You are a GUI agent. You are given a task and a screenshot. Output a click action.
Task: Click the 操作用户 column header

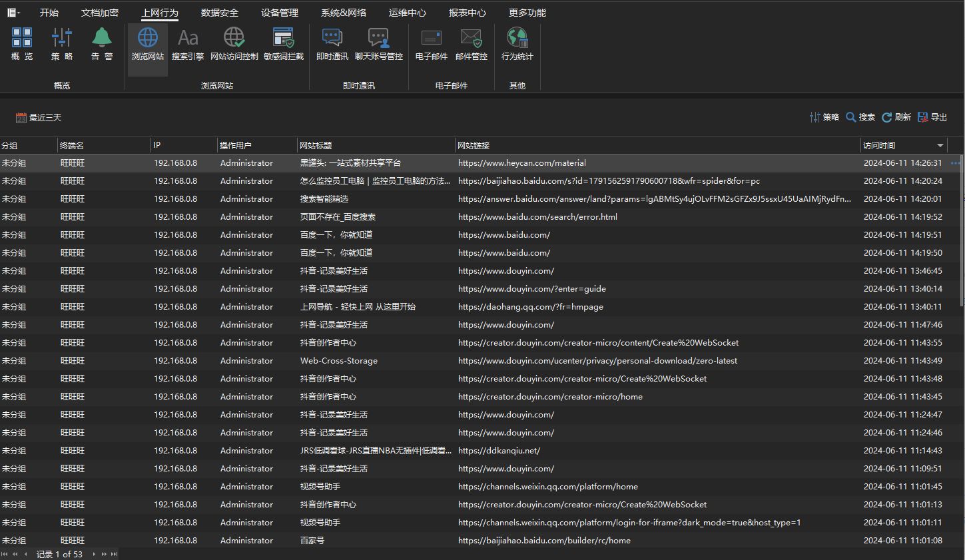click(x=258, y=145)
